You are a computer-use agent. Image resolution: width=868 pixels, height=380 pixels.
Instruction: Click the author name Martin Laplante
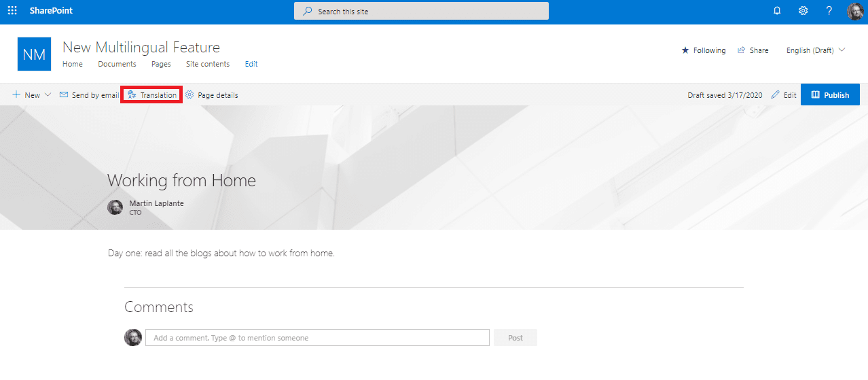coord(156,203)
